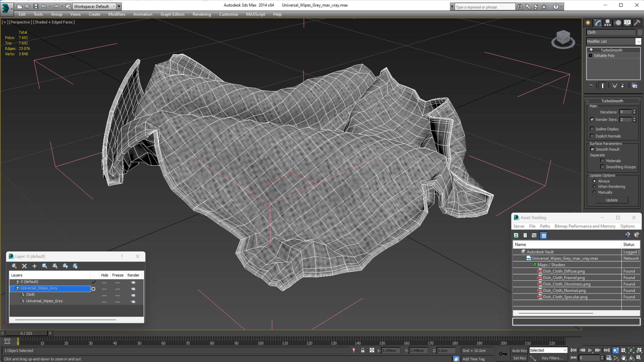Toggle the selection lock padlock icon

[x=363, y=350]
